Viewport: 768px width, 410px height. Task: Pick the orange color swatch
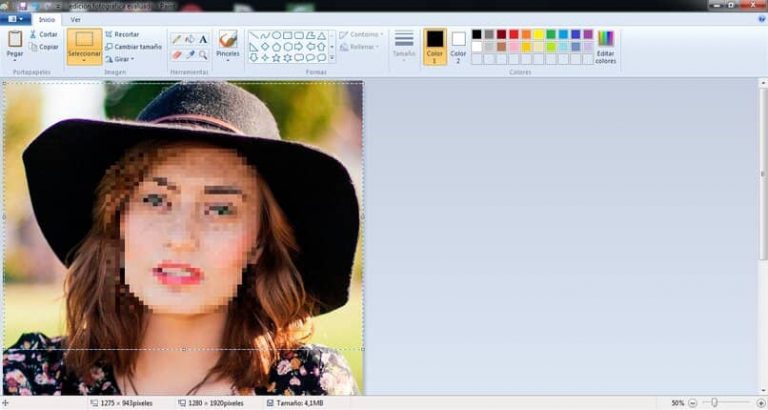(526, 34)
